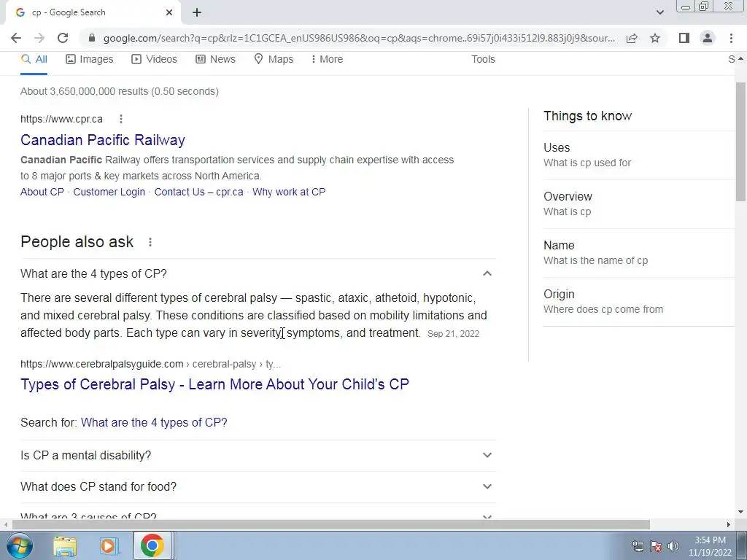Click 'Uses – What is cp used for'
The image size is (747, 560).
click(638, 155)
